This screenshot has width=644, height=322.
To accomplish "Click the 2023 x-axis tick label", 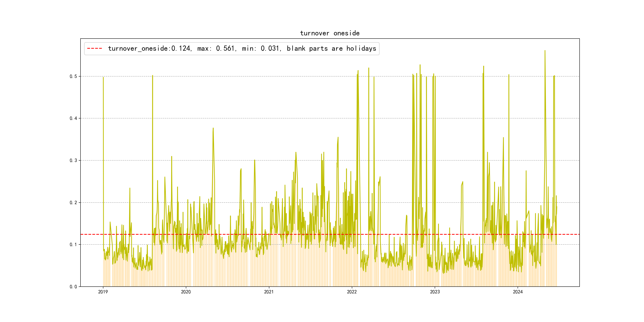I will tap(435, 292).
